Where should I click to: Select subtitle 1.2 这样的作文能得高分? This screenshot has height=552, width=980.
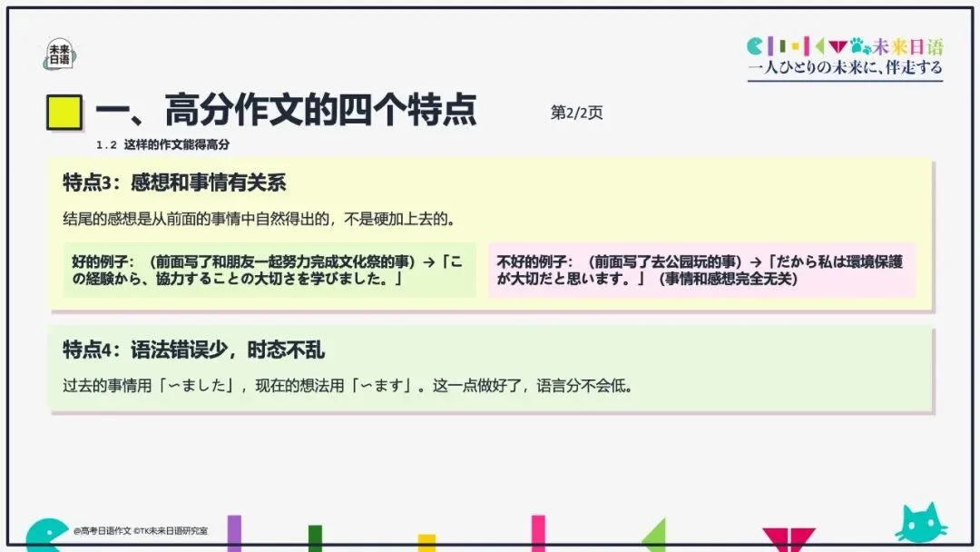coord(162,144)
